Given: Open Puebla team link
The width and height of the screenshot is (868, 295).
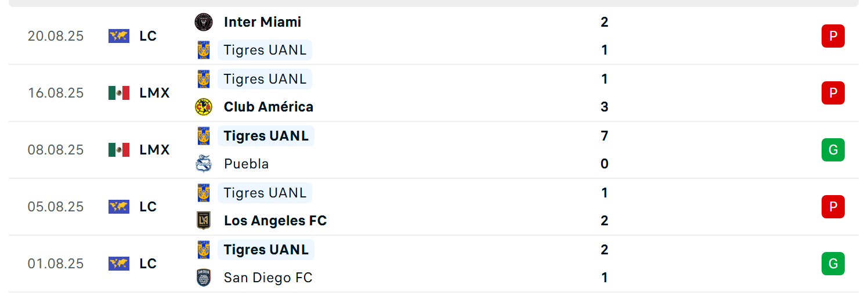Looking at the screenshot, I should (x=247, y=164).
